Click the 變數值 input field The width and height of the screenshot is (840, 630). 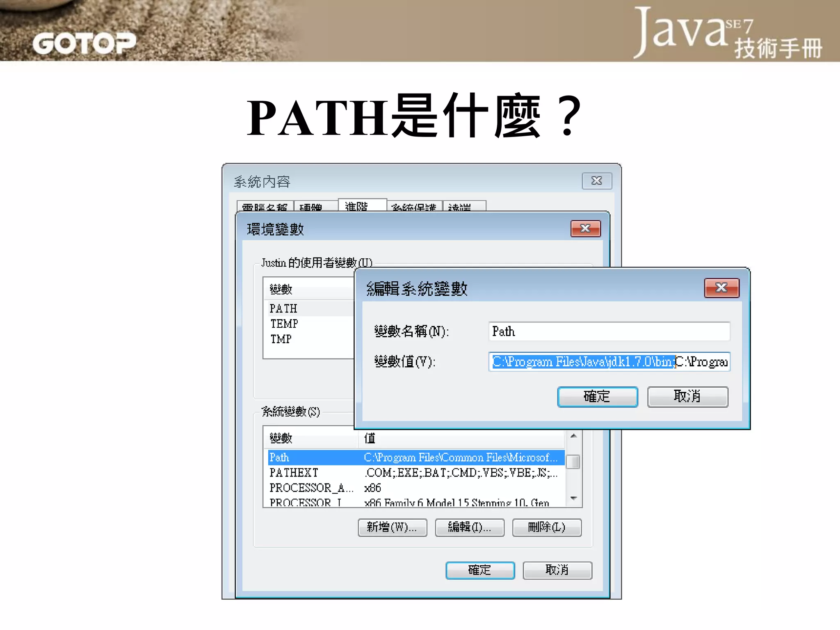(x=609, y=361)
